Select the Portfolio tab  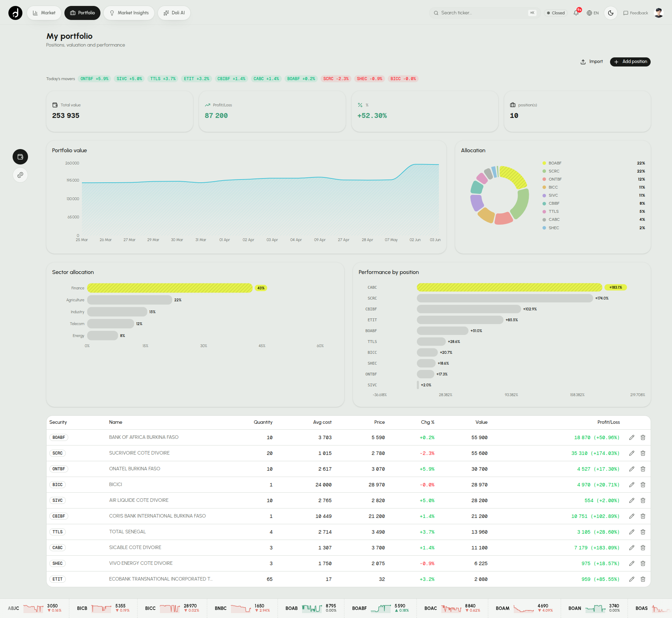(82, 13)
